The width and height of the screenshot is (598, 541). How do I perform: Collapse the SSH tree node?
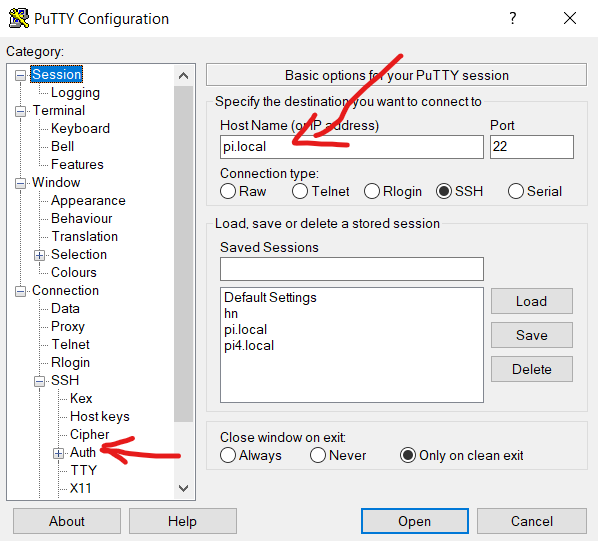39,381
